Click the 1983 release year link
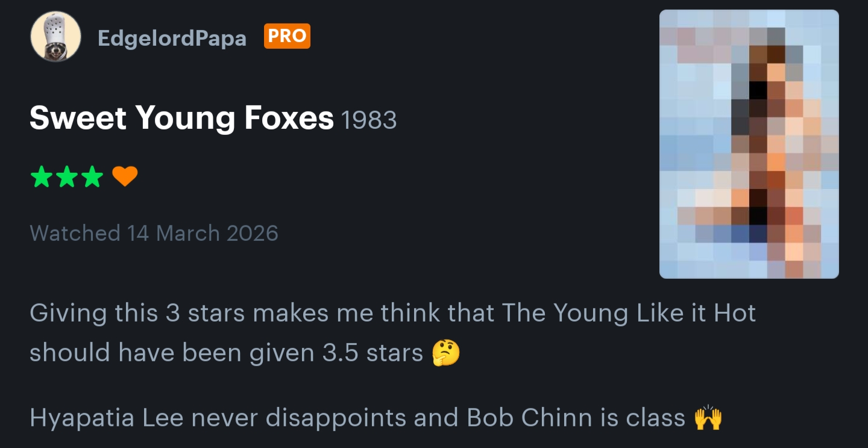The height and width of the screenshot is (448, 868). pyautogui.click(x=369, y=120)
